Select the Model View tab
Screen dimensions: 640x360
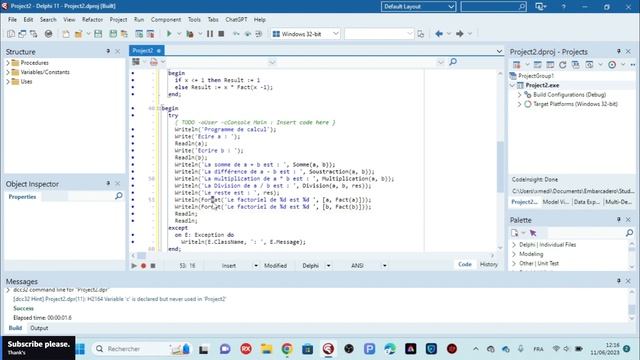(556, 202)
